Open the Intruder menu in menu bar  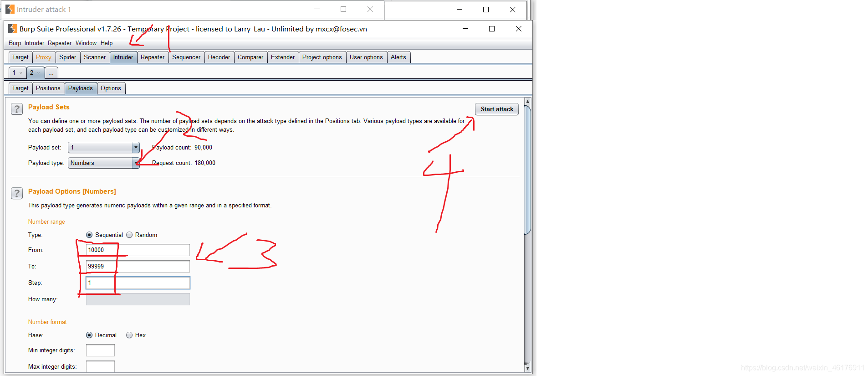tap(34, 43)
